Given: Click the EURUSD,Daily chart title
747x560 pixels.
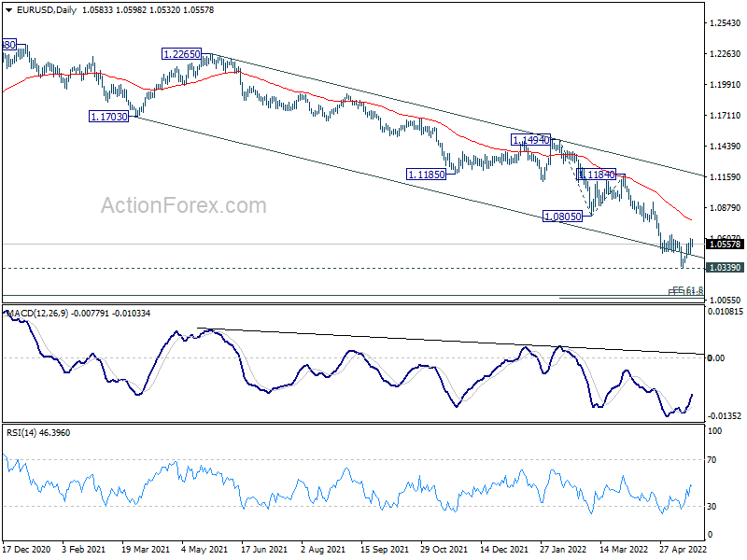Looking at the screenshot, I should 46,10.
